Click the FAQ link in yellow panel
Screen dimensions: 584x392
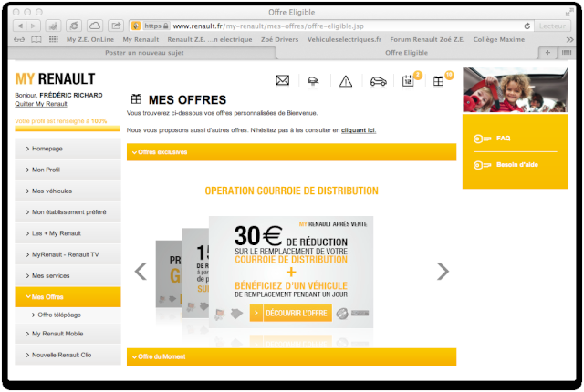(503, 139)
